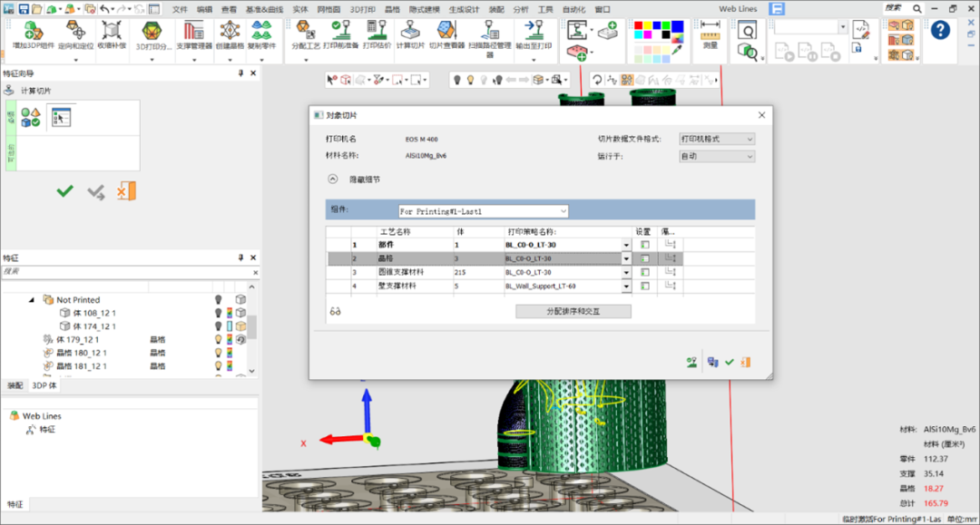Open the 3D打印 menu

point(362,9)
